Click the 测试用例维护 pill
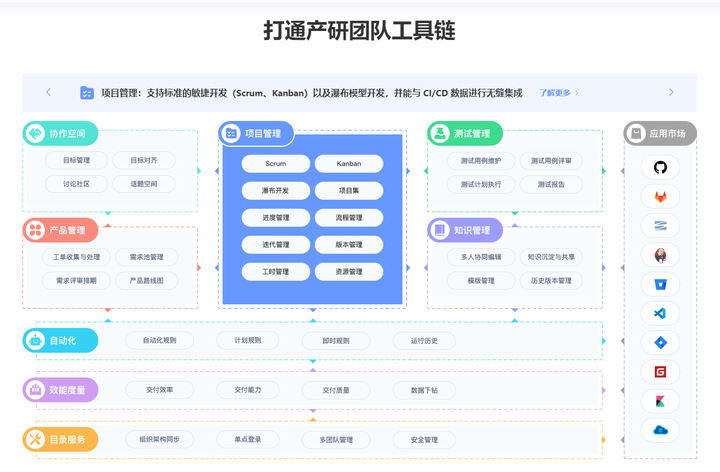The width and height of the screenshot is (720, 472). tap(481, 161)
